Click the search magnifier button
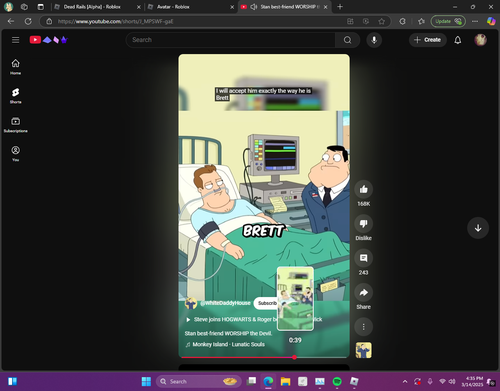The width and height of the screenshot is (500, 391). click(347, 40)
